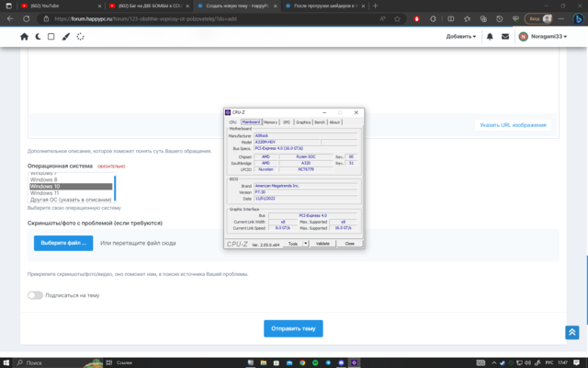The width and height of the screenshot is (588, 368).
Task: Select Windows 11 in the OS list
Action: click(44, 193)
